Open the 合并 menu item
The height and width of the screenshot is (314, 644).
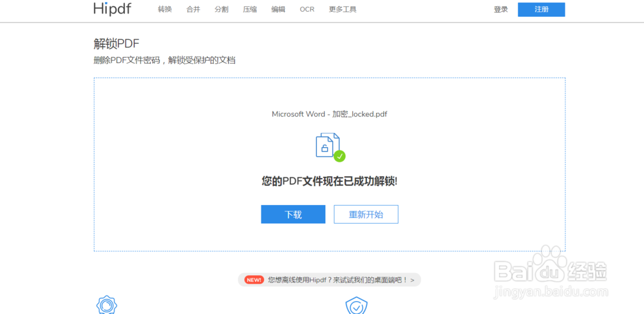point(193,9)
